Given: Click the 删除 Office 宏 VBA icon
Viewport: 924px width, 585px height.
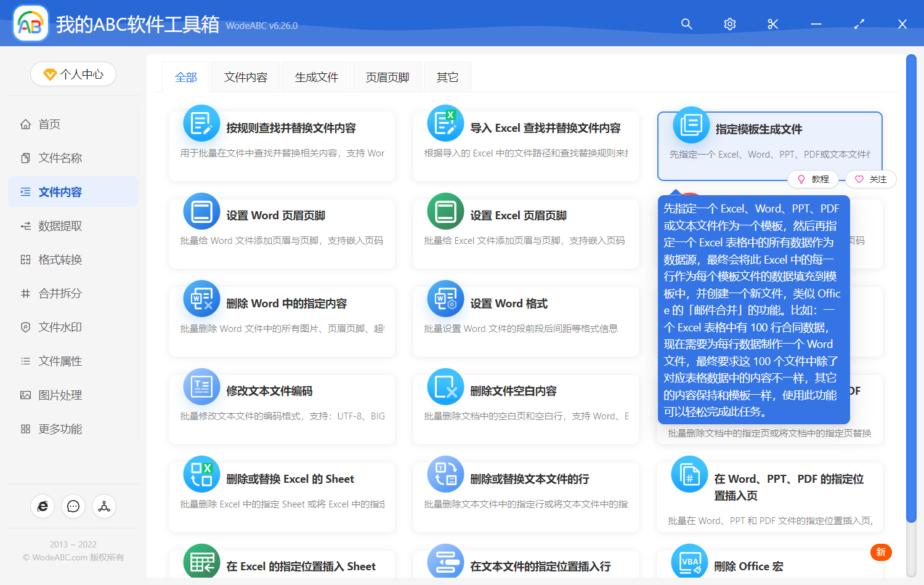Looking at the screenshot, I should coord(689,562).
